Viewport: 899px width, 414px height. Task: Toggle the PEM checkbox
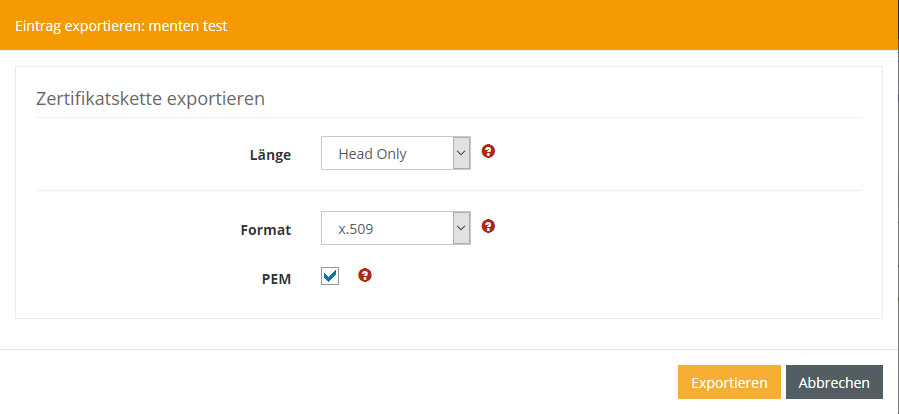pyautogui.click(x=330, y=276)
